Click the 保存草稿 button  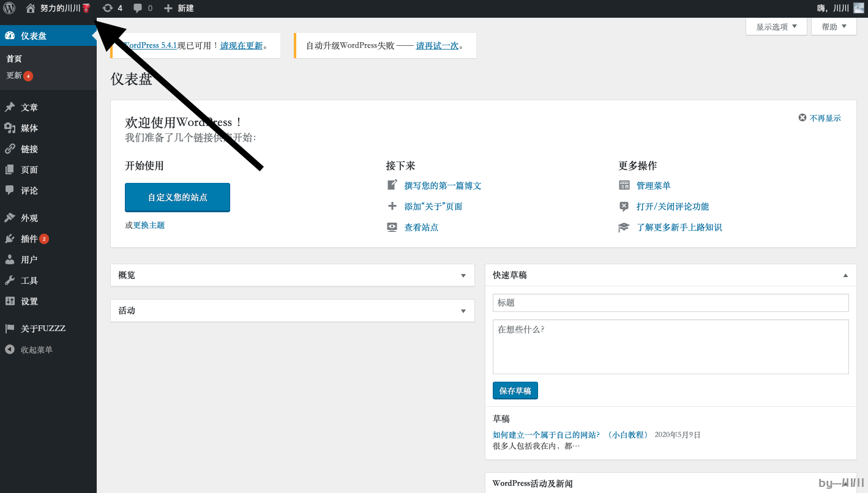[x=515, y=391]
